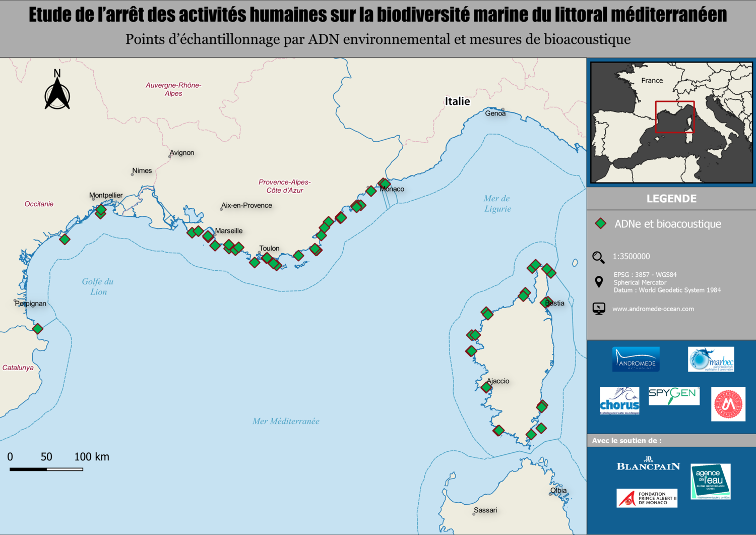Click the computer monitor website icon
756x535 pixels.
(599, 309)
